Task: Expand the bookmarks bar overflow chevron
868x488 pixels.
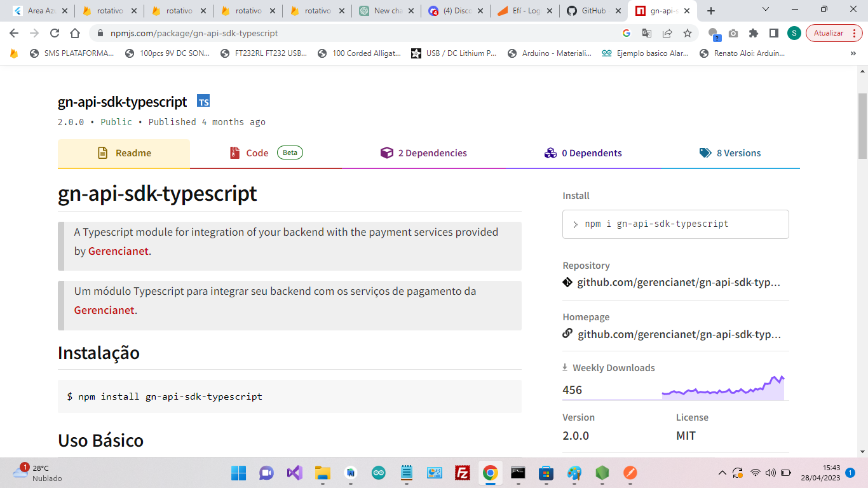Action: 853,53
